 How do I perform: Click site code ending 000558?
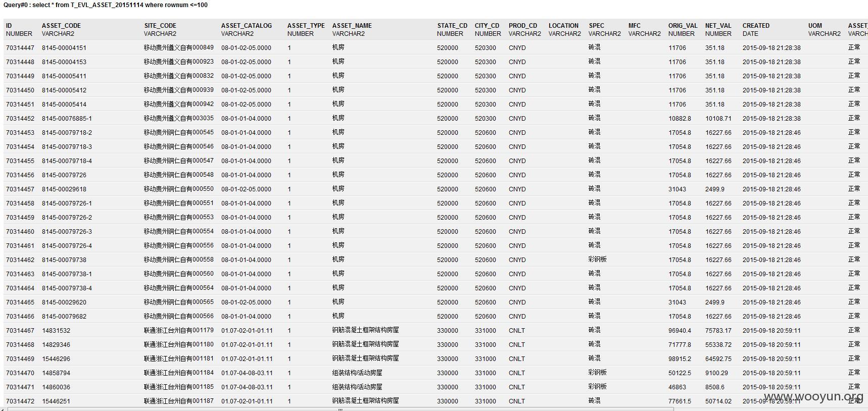coord(179,260)
